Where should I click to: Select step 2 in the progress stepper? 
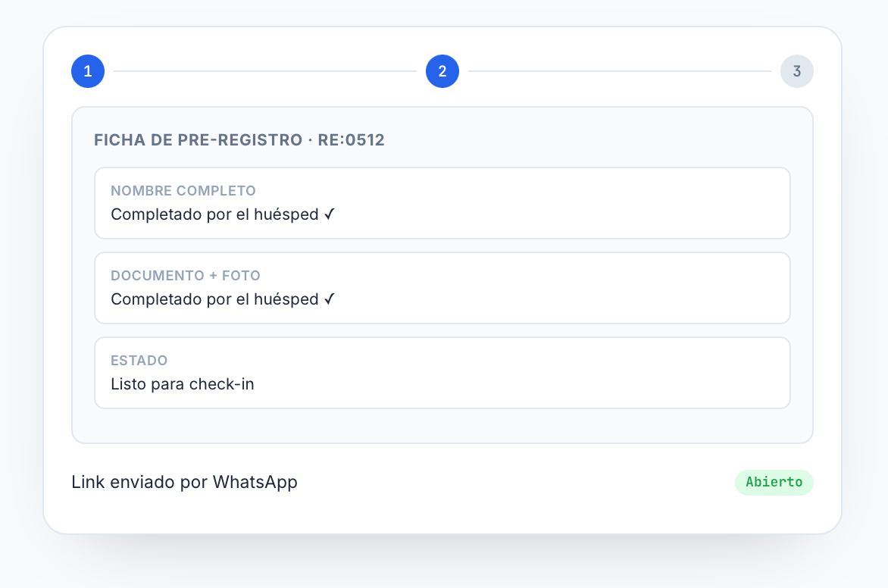(x=442, y=71)
